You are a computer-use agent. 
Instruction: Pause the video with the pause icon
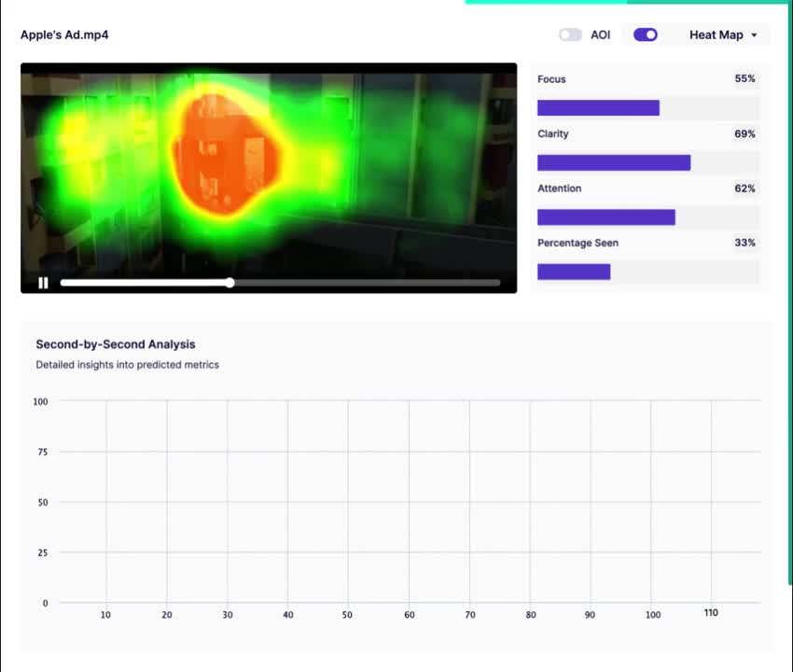coord(44,283)
